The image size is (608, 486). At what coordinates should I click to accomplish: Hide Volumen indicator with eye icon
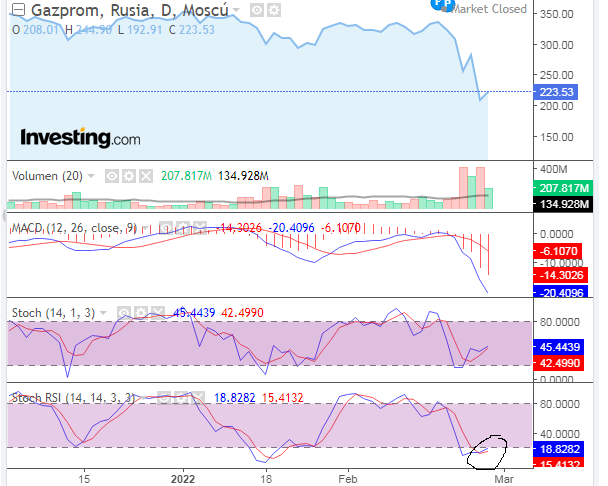click(x=112, y=176)
